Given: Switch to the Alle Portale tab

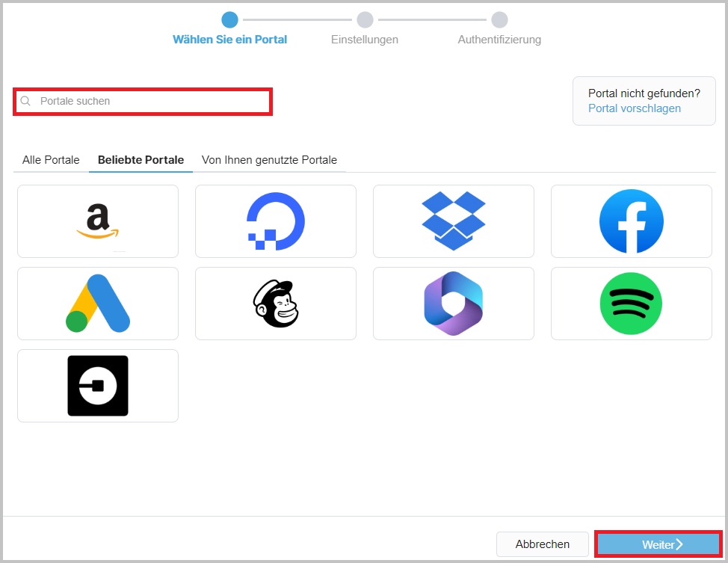Looking at the screenshot, I should tap(51, 160).
